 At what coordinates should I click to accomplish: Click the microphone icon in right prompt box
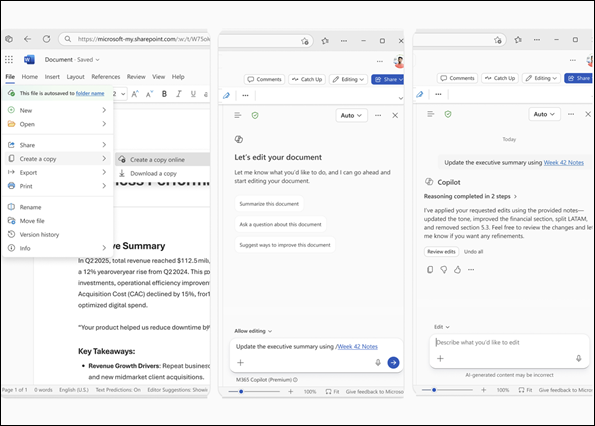pyautogui.click(x=579, y=358)
